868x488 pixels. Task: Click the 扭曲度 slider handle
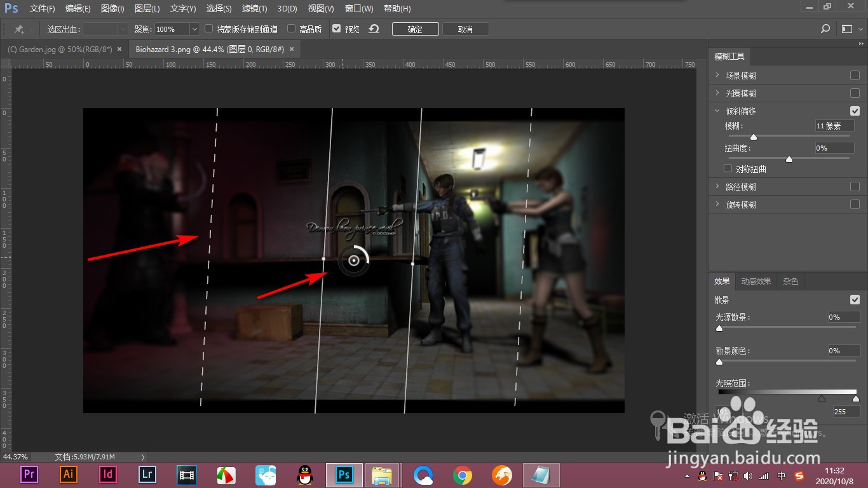(789, 159)
